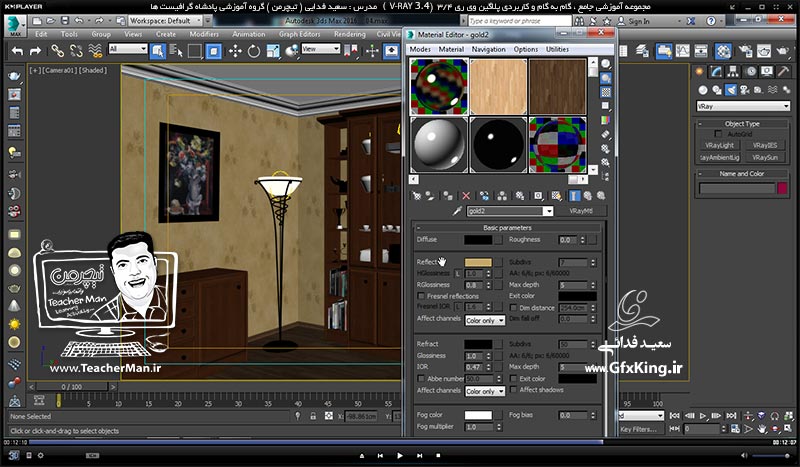The image size is (800, 467).
Task: Click the VRayMtl material type button
Action: 581,211
